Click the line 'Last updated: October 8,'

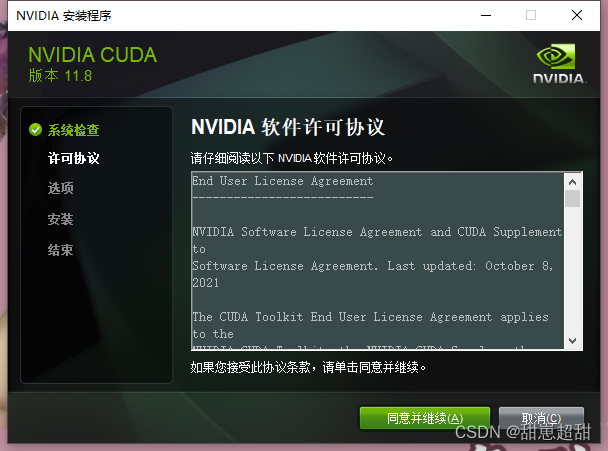pos(470,266)
